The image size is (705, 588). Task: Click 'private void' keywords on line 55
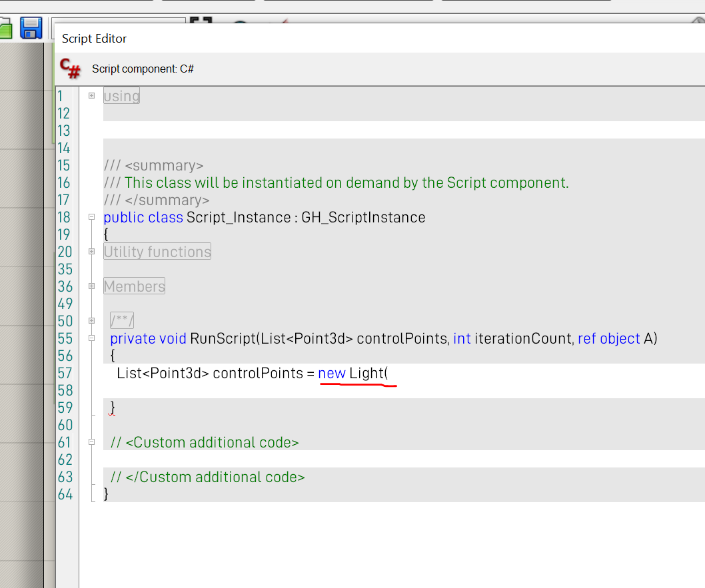coord(149,338)
